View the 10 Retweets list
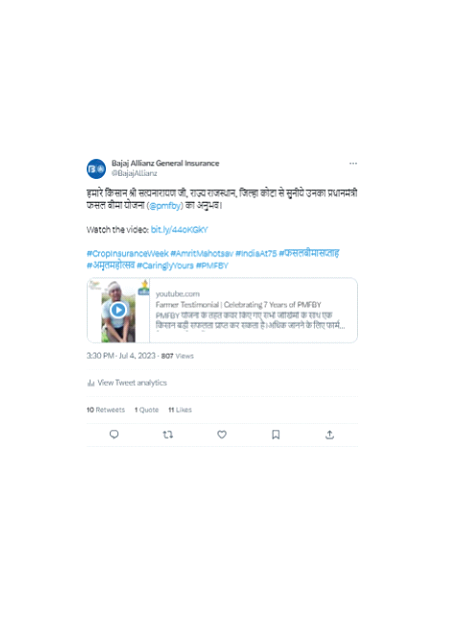 pyautogui.click(x=106, y=410)
